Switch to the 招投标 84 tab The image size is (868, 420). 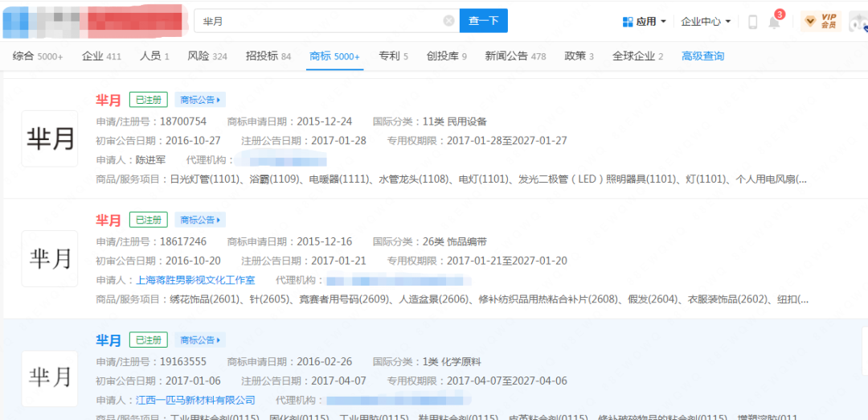(x=268, y=56)
